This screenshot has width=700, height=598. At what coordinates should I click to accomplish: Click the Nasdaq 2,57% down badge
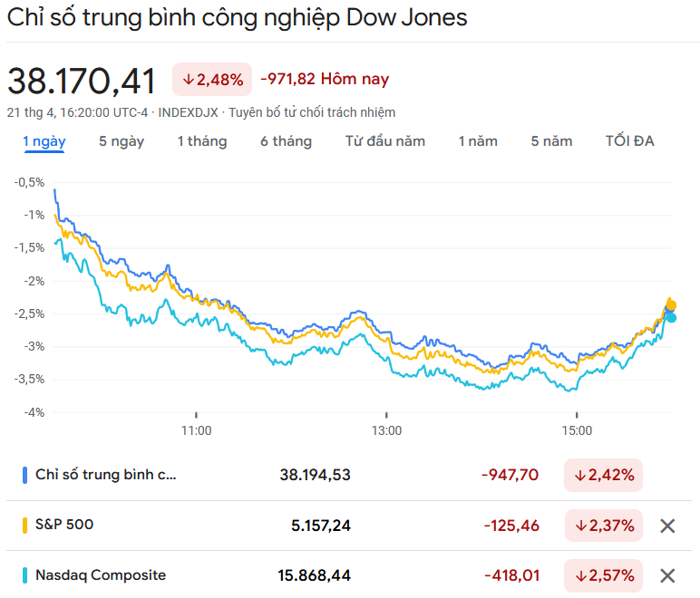click(603, 575)
